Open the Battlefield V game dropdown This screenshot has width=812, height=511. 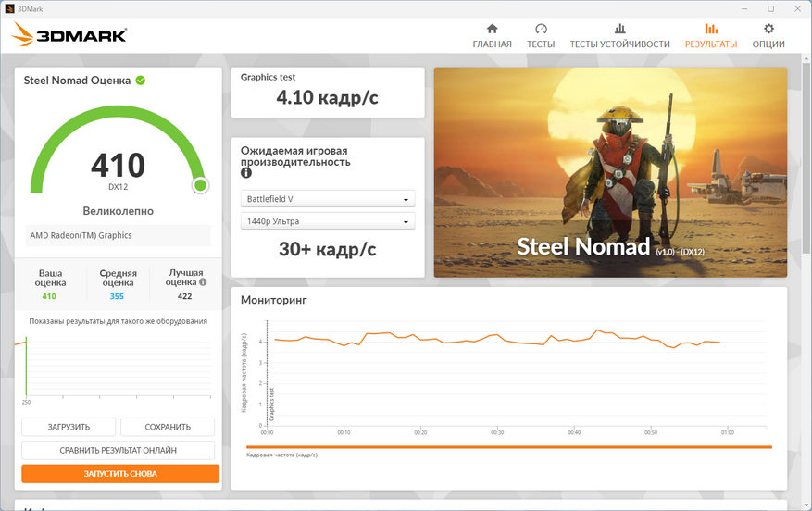(x=328, y=199)
